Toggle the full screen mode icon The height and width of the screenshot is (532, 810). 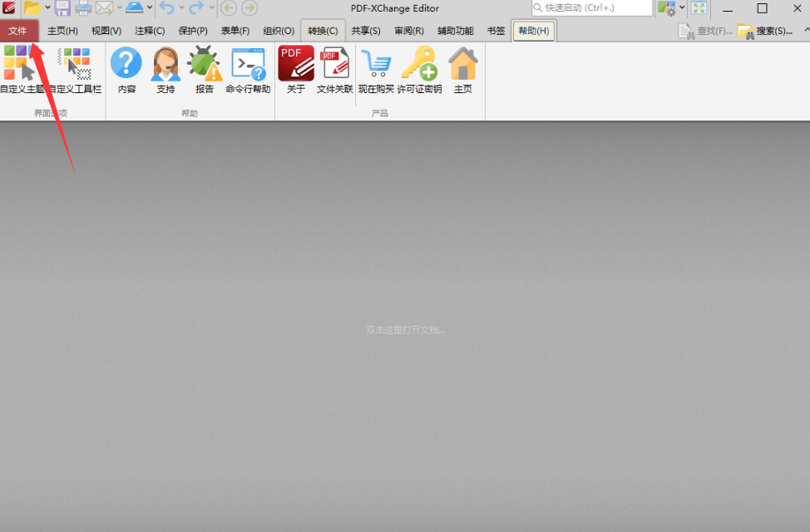point(699,7)
